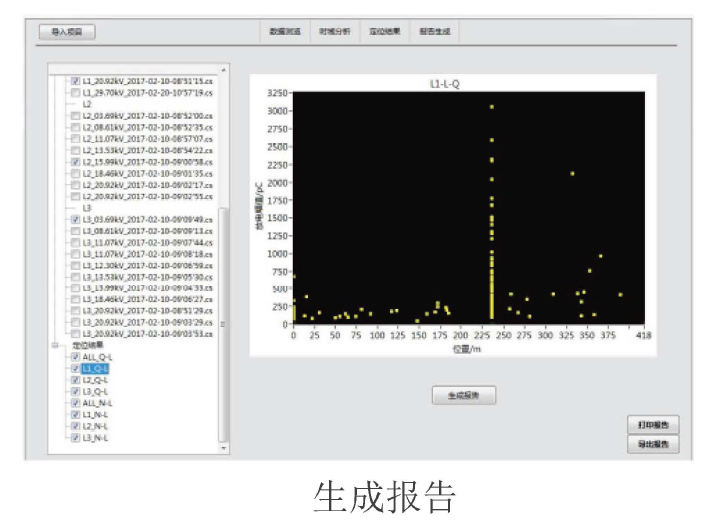Select the L1_Q-L tree item
The height and width of the screenshot is (532, 714).
[x=96, y=369]
